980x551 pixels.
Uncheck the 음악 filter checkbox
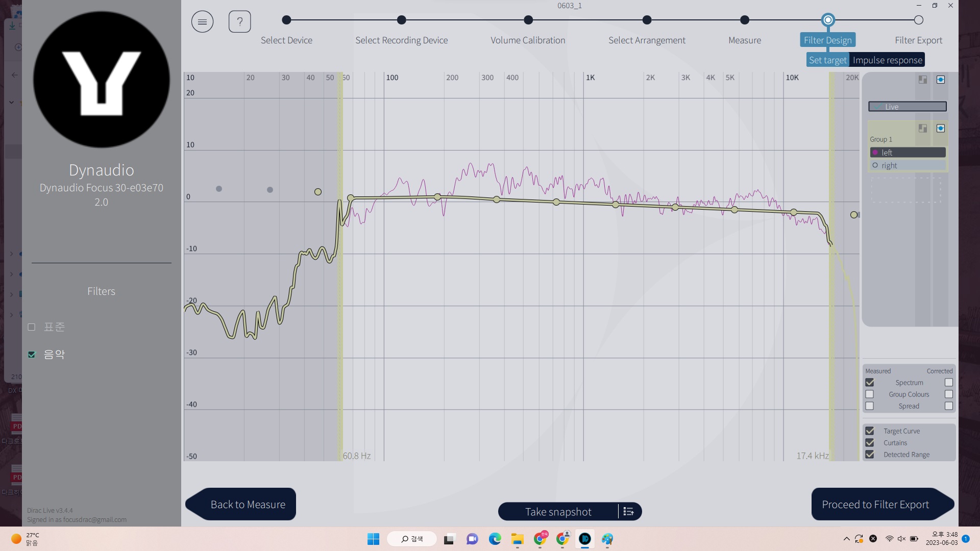tap(32, 355)
